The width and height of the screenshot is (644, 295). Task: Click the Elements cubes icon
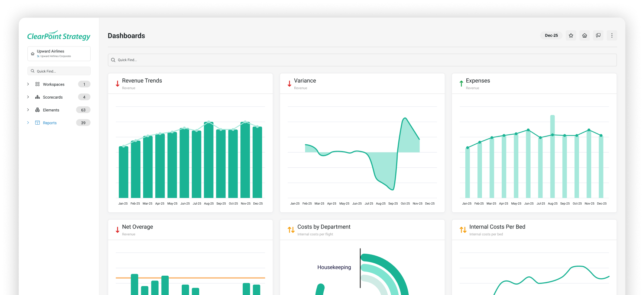pyautogui.click(x=38, y=110)
